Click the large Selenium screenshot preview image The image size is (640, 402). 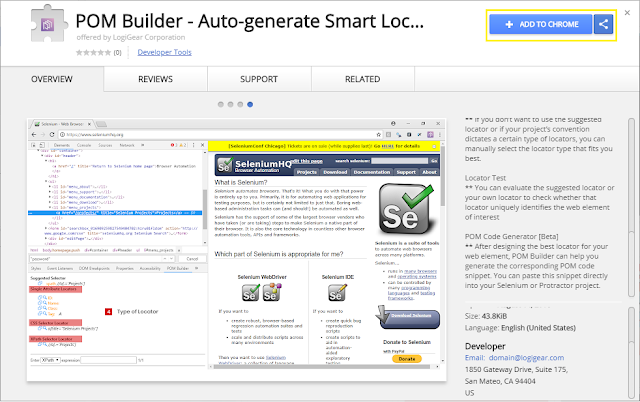pyautogui.click(x=237, y=250)
